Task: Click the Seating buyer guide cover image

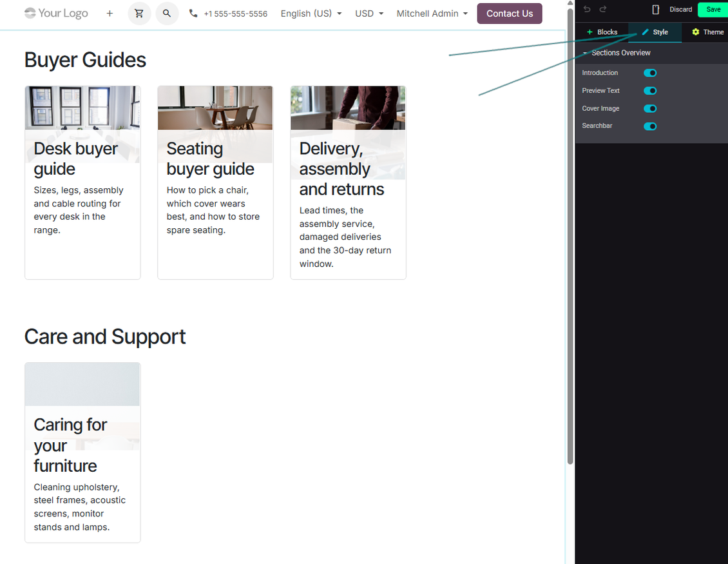Action: 215,108
